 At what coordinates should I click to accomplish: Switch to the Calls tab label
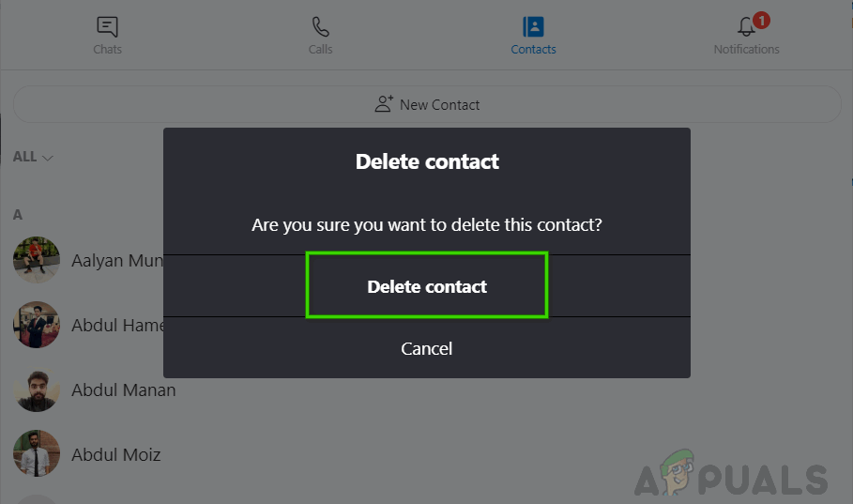[x=321, y=49]
